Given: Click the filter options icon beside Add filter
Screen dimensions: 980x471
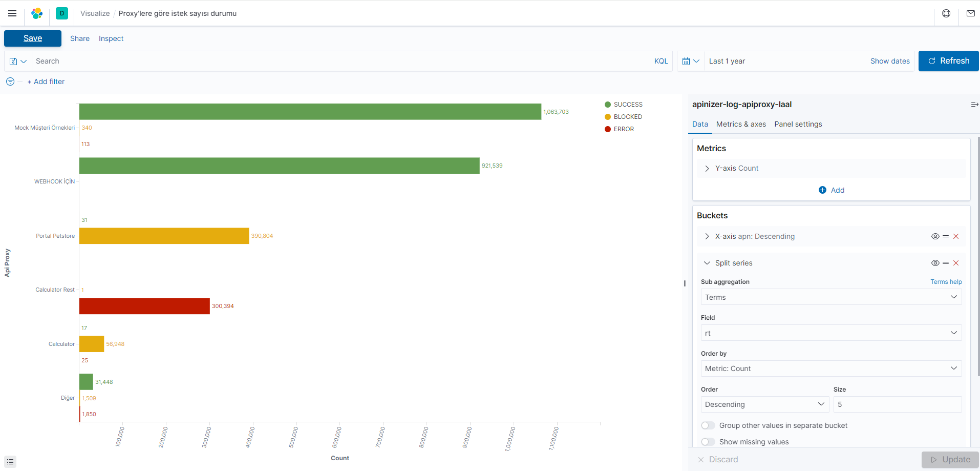Looking at the screenshot, I should point(10,81).
